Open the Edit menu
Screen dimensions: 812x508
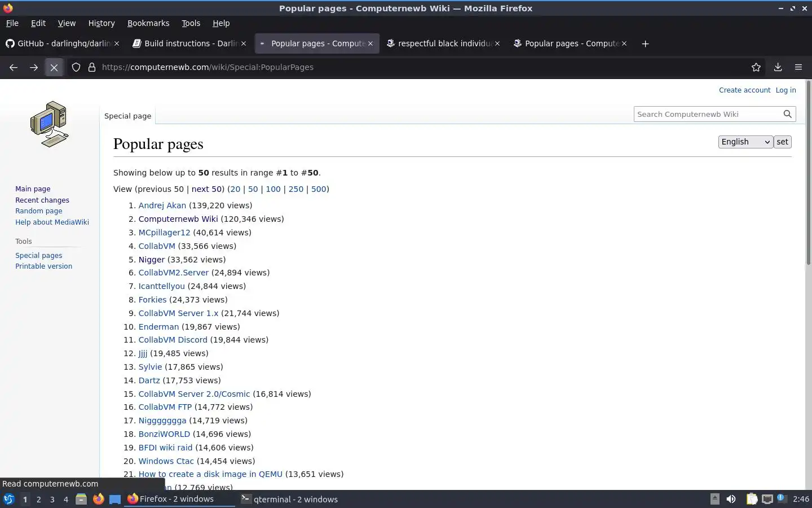click(x=38, y=23)
